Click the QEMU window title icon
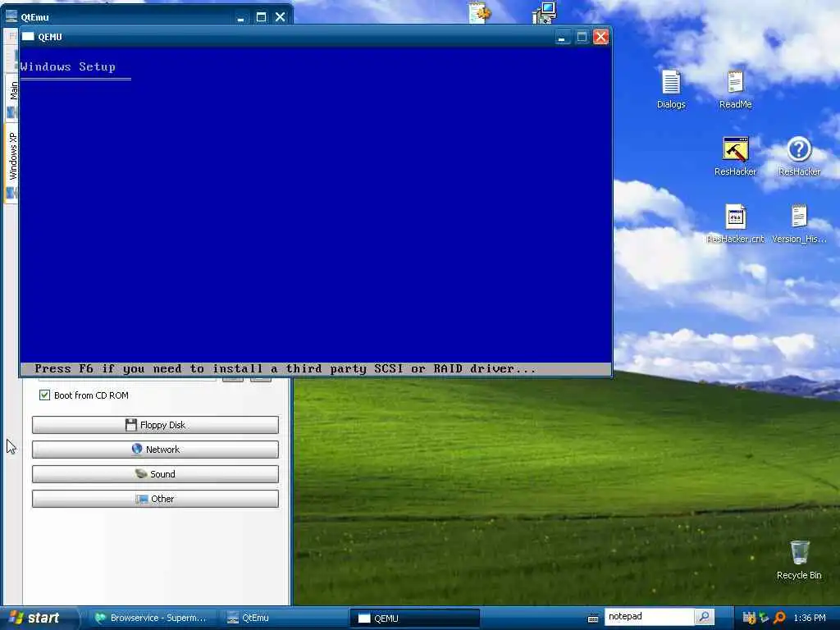This screenshot has width=840, height=630. (x=28, y=36)
